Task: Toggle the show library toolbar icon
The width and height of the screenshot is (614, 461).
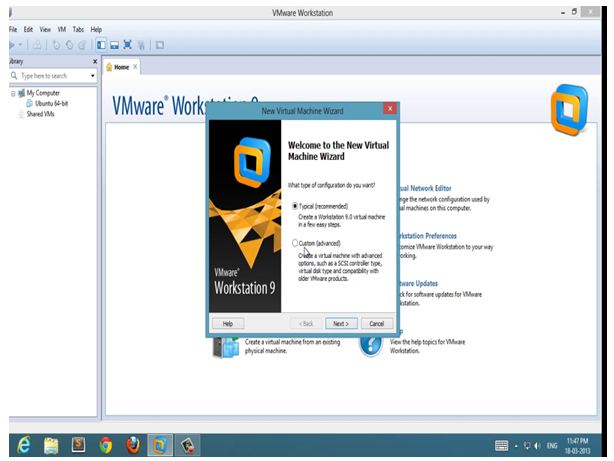Action: point(101,45)
